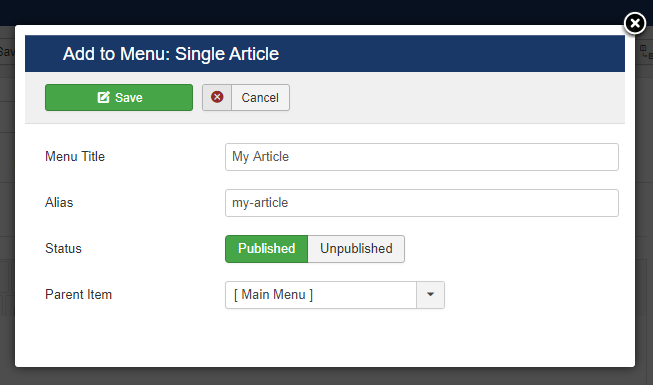
Task: Click the grey toolbar area right of Cancel
Action: point(457,98)
